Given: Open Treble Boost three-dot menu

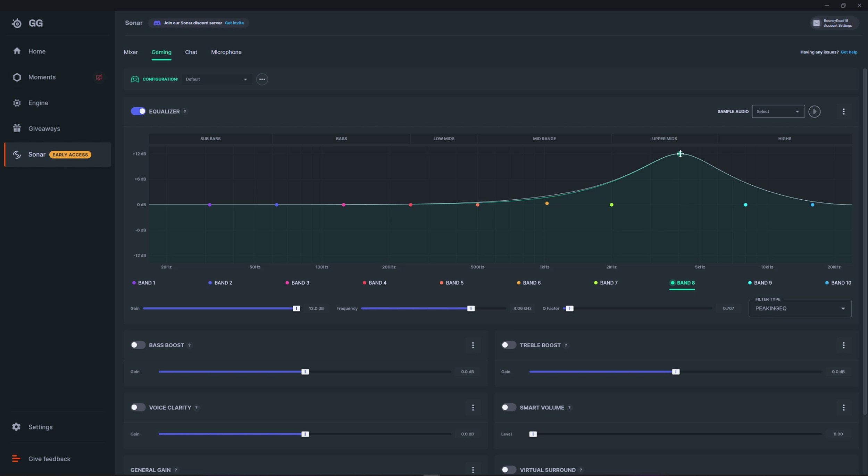Looking at the screenshot, I should (x=843, y=345).
